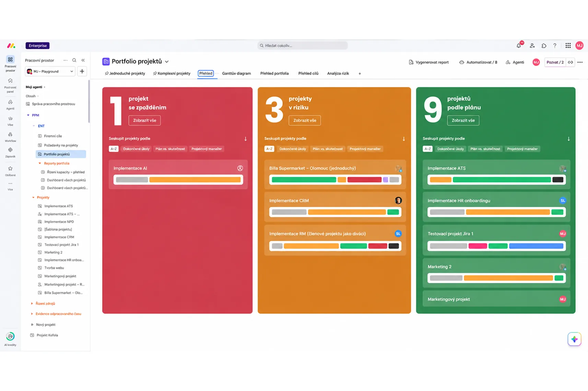
Task: Open the notifications bell
Action: point(519,46)
